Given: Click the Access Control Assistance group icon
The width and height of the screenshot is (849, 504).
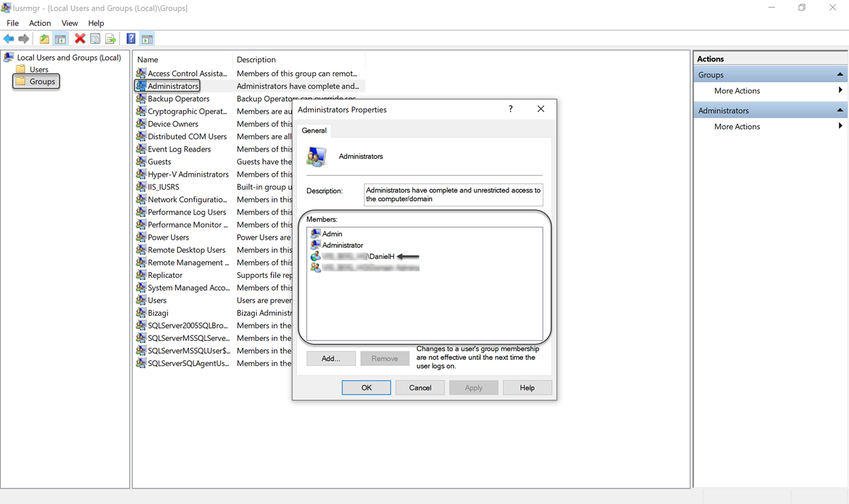Looking at the screenshot, I should coord(141,73).
